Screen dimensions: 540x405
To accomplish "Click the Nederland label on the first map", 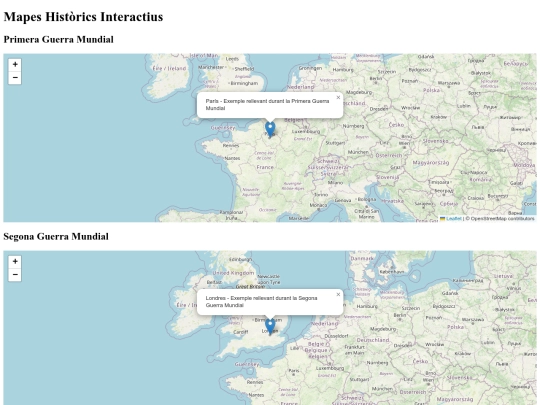I will tap(301, 87).
